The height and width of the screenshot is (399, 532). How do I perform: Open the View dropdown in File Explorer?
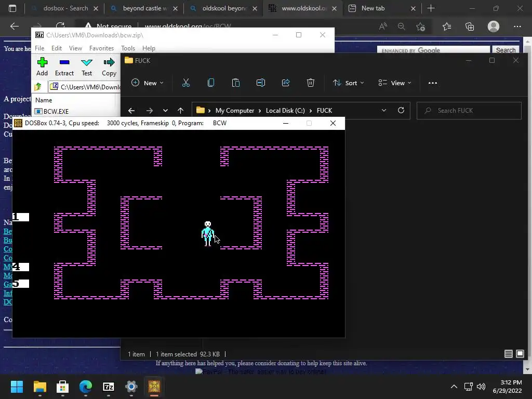[395, 83]
